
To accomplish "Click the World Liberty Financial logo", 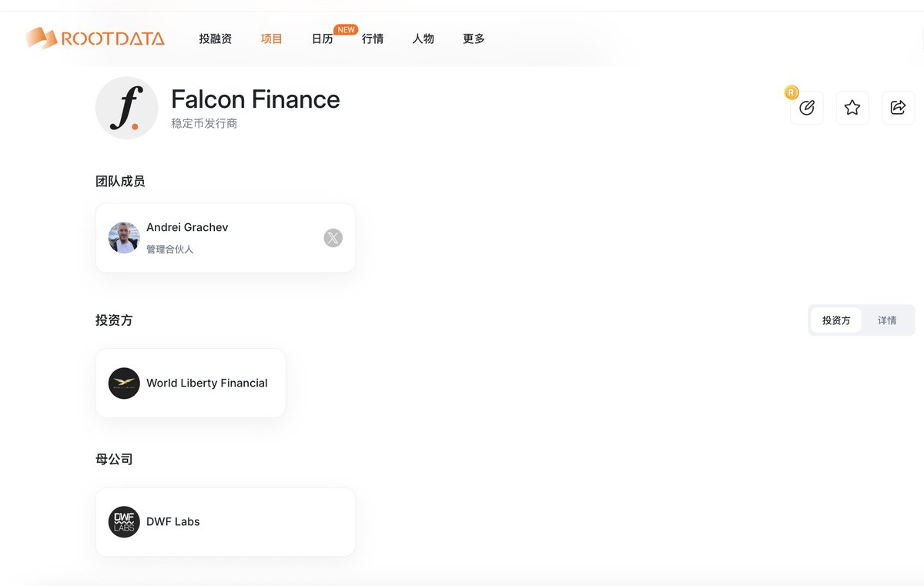I will pos(124,383).
